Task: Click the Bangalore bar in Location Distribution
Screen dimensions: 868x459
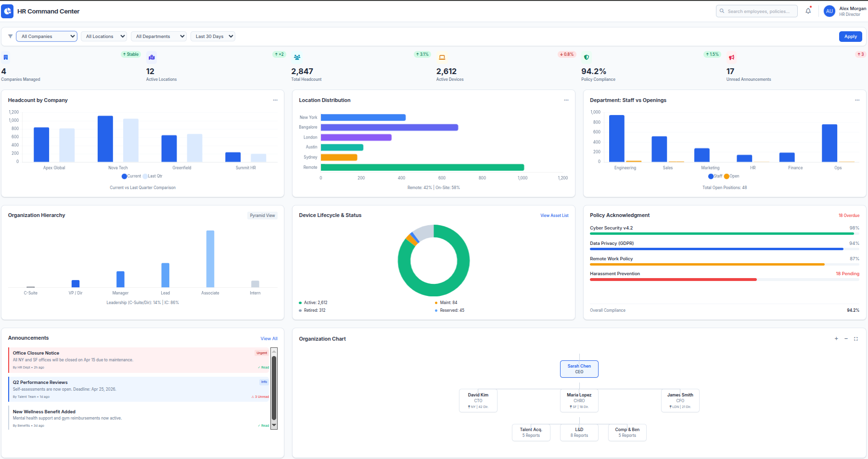Action: pos(389,127)
